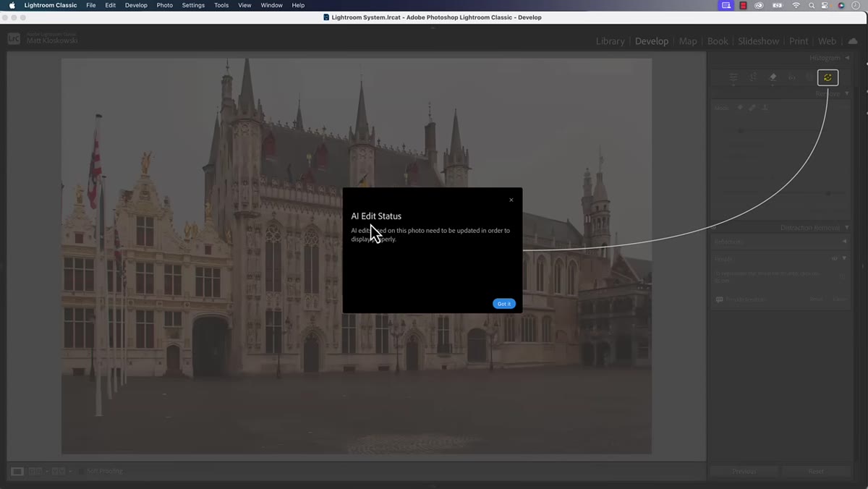Select the Edit sliders tool icon

[733, 77]
